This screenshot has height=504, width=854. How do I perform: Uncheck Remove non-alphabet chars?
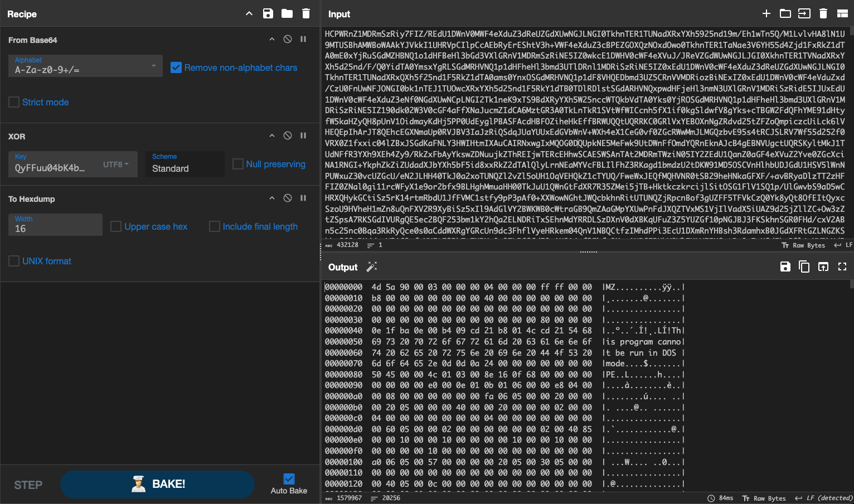tap(176, 67)
